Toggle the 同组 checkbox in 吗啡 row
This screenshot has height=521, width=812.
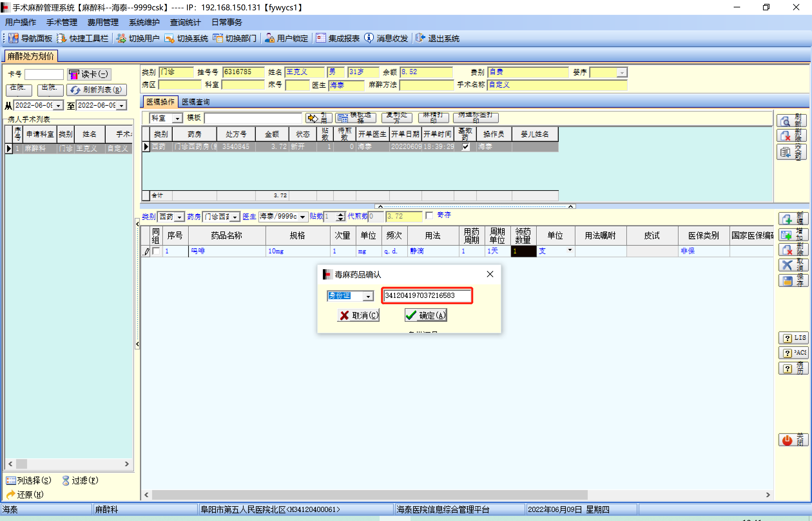156,251
